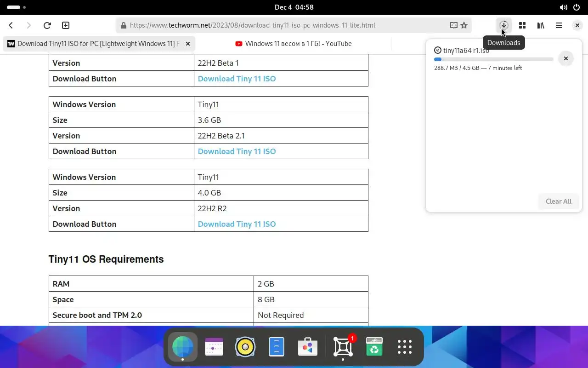Click the Dec 4 04:58 clock
Viewport: 588px width, 368px height.
coord(294,7)
